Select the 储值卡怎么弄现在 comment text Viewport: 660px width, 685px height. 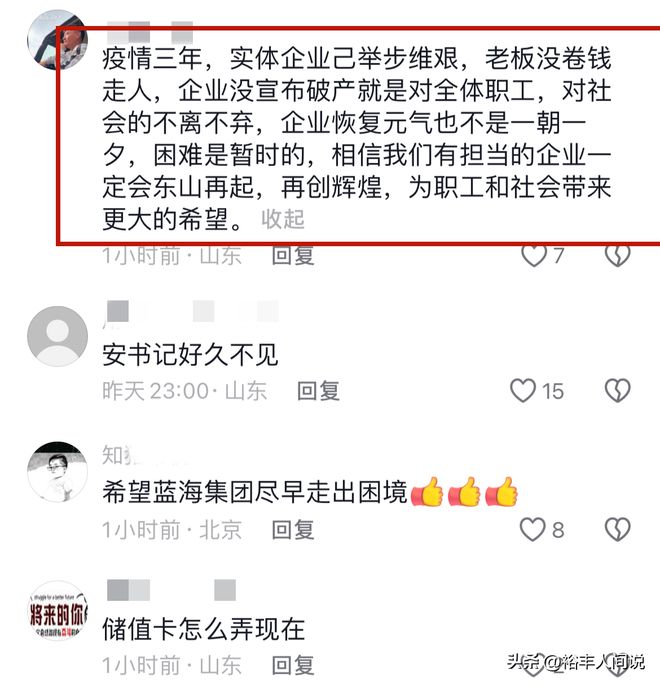pos(204,629)
